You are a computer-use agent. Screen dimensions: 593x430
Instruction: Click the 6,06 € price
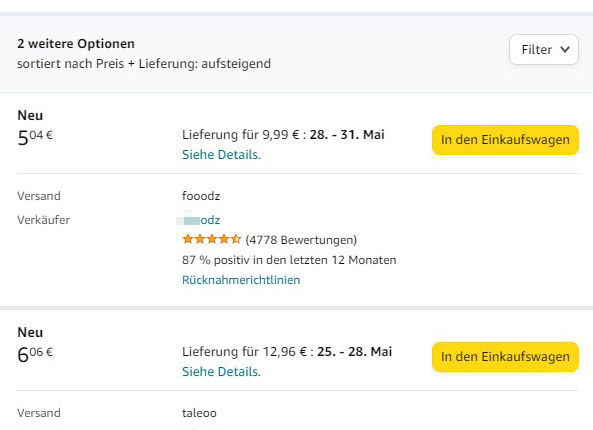click(35, 355)
